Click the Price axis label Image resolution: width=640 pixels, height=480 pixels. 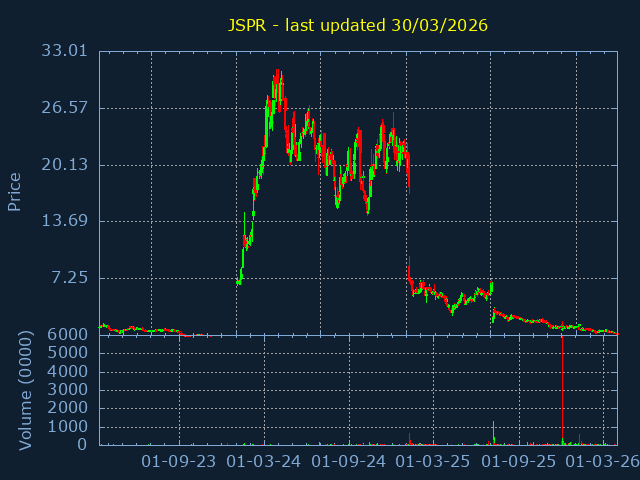tap(15, 191)
